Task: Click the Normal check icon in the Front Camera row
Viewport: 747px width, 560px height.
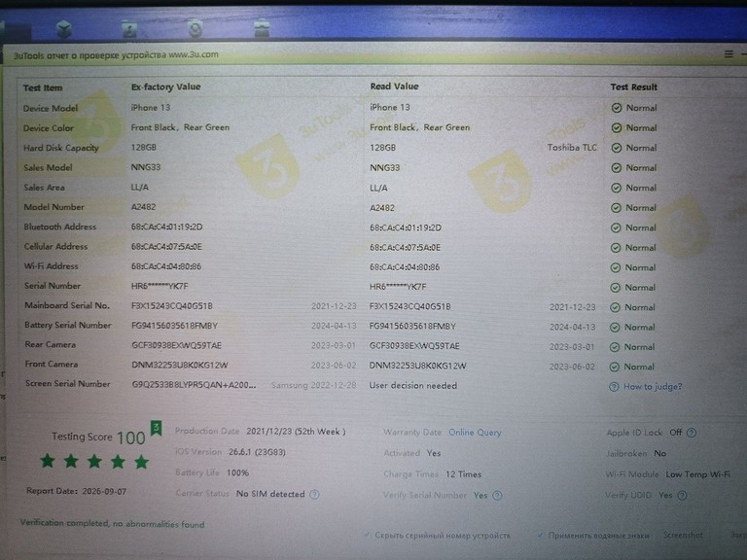Action: point(615,367)
